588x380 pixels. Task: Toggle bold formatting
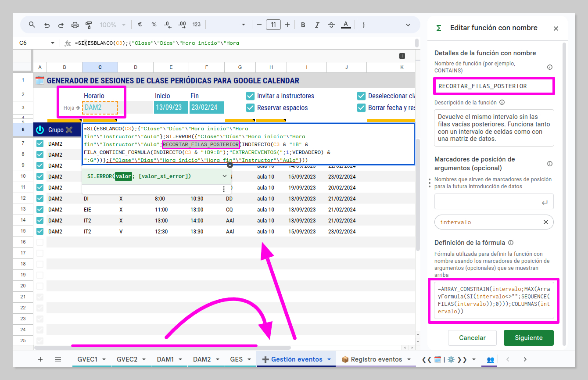pyautogui.click(x=303, y=25)
